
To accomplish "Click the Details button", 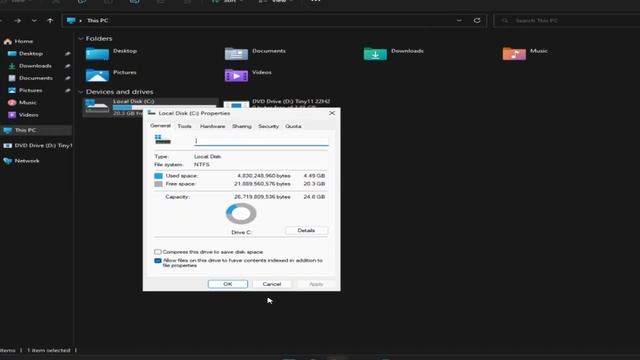I will click(306, 231).
